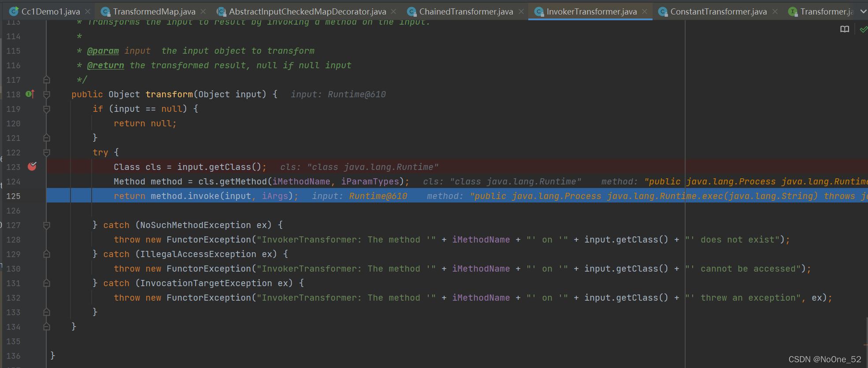
Task: Close the TransformedMap.java tab
Action: [x=203, y=11]
